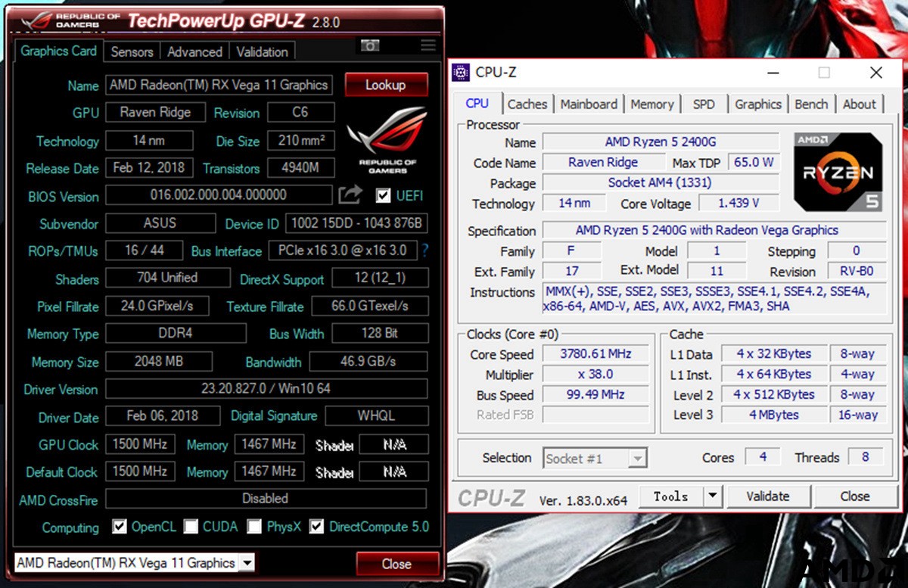Click the Level 3 cache 4 MBytes field

click(x=773, y=415)
